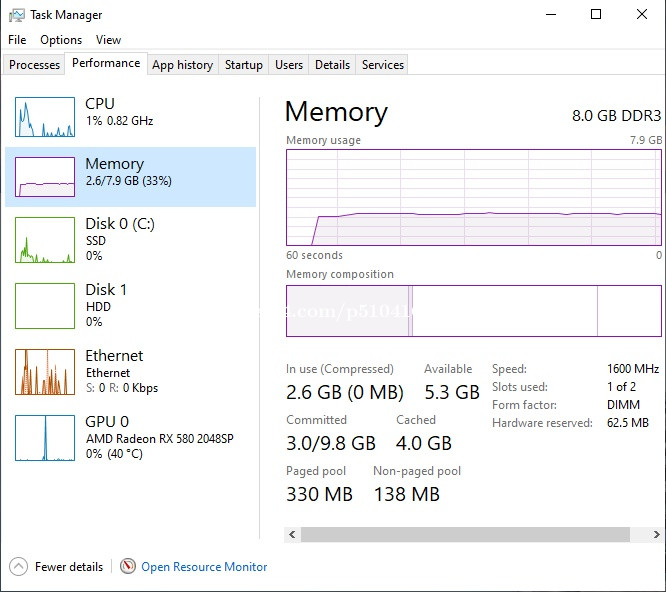666x592 pixels.
Task: Open the Options menu
Action: (x=61, y=40)
